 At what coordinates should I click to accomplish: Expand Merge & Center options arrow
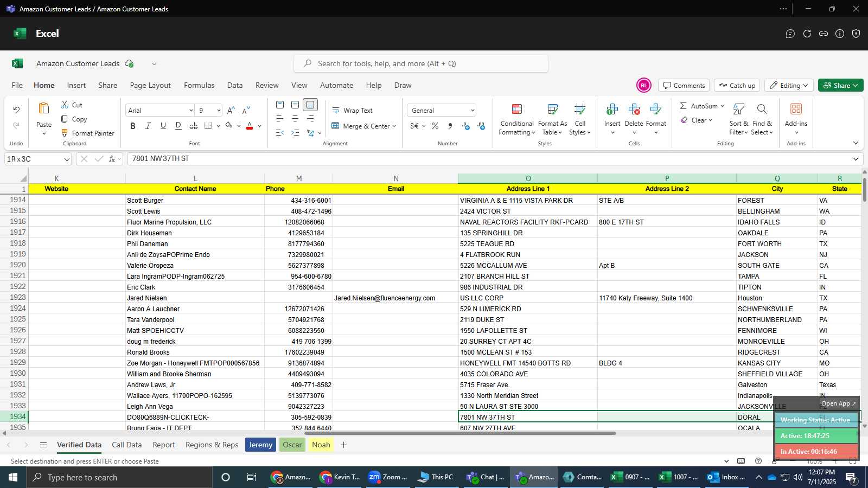[394, 126]
